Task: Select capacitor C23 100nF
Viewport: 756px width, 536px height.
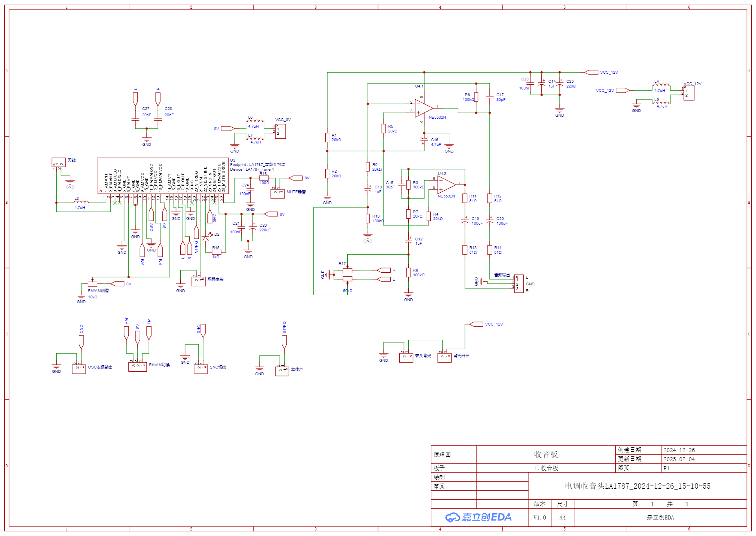Action: click(x=530, y=84)
